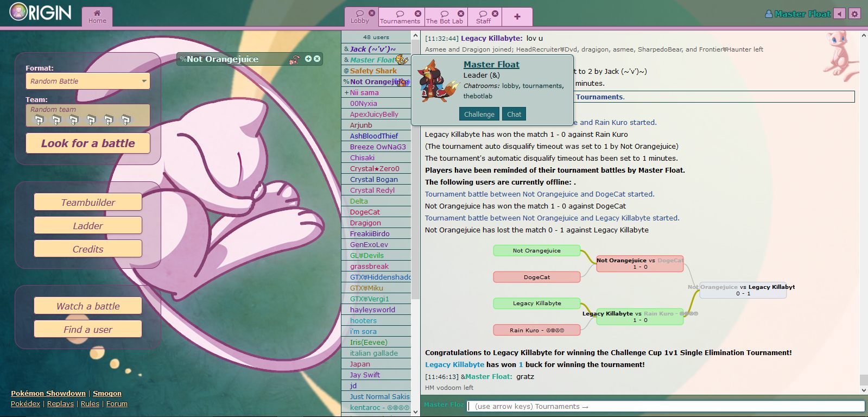Open the sound volume options
The image size is (868, 417).
point(840,14)
